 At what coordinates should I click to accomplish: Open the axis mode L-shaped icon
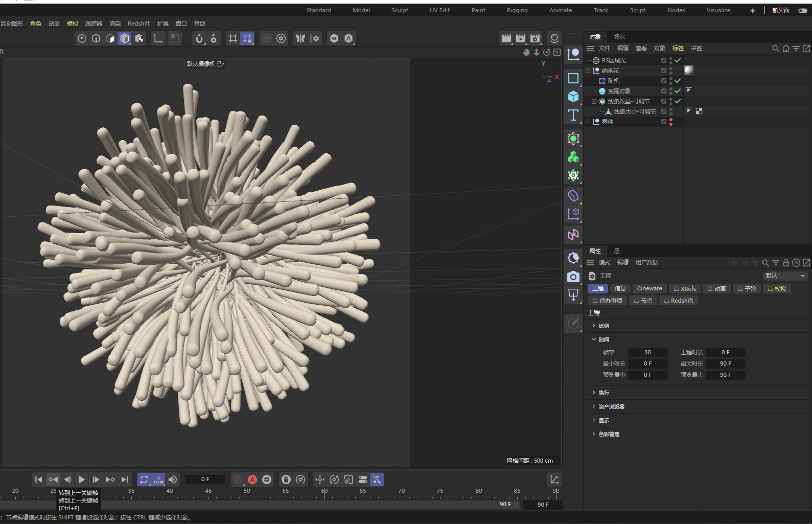point(158,38)
